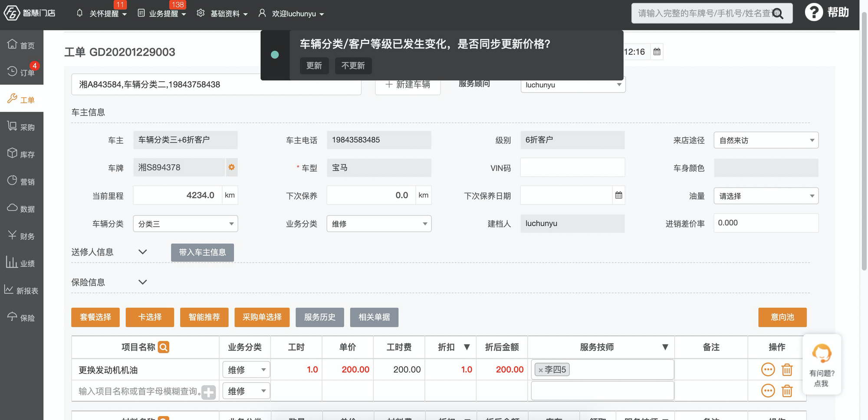Open the 服务顾问 luchunyu dropdown
The image size is (868, 420).
(x=573, y=85)
